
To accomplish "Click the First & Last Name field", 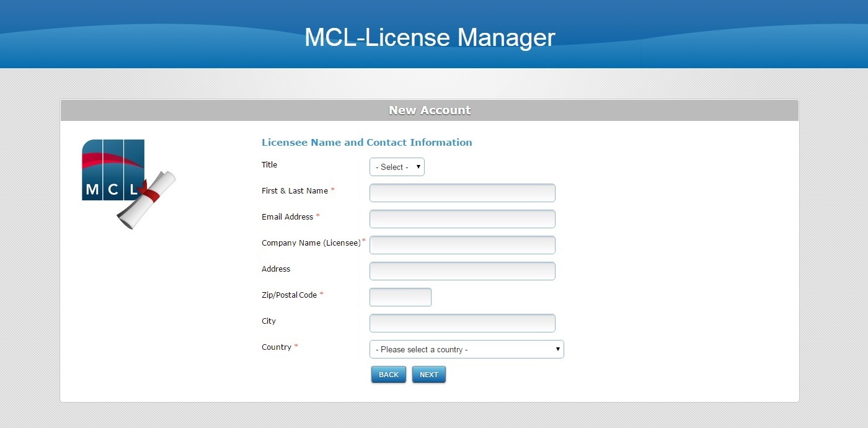I will coord(462,193).
